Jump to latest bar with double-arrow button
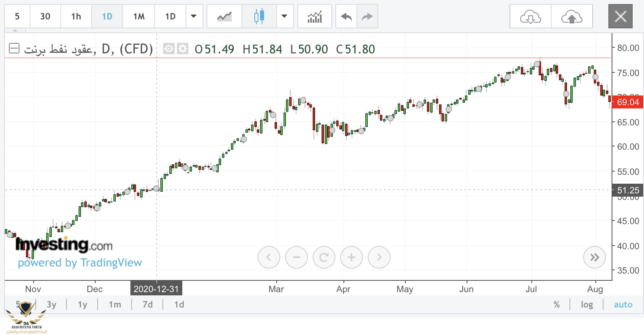This screenshot has width=644, height=335. (x=594, y=257)
